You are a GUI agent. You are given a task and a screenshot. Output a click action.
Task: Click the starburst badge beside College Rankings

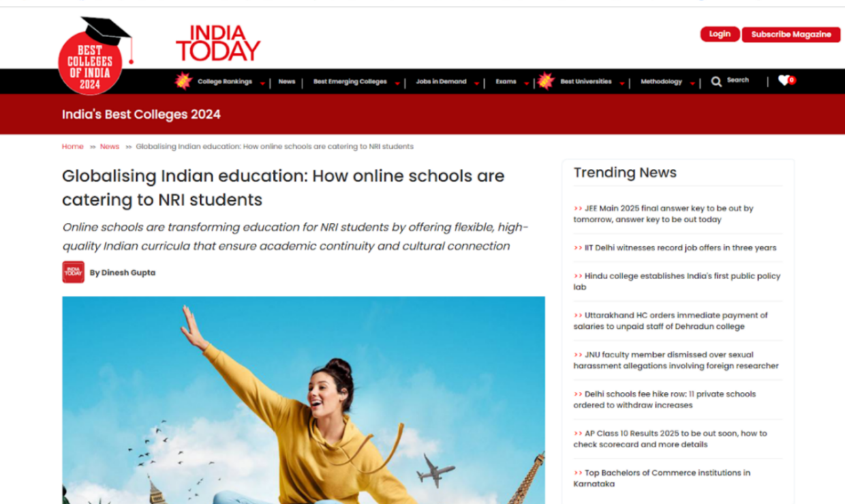click(183, 82)
